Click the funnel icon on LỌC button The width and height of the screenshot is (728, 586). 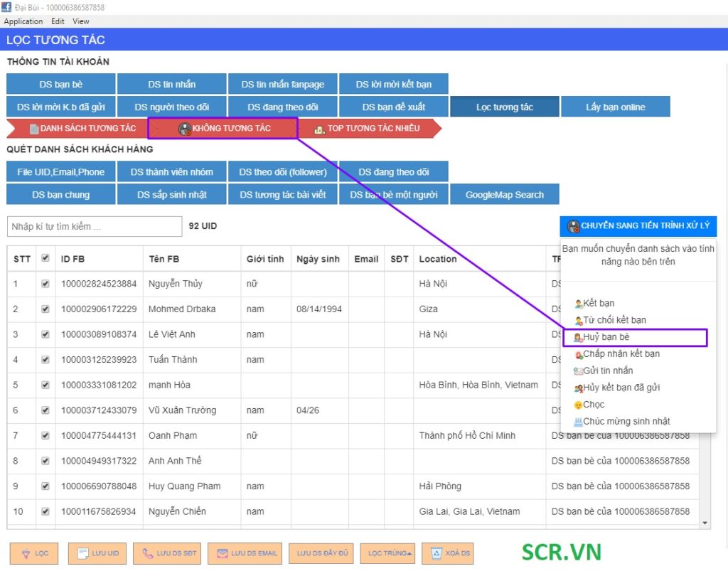[26, 553]
